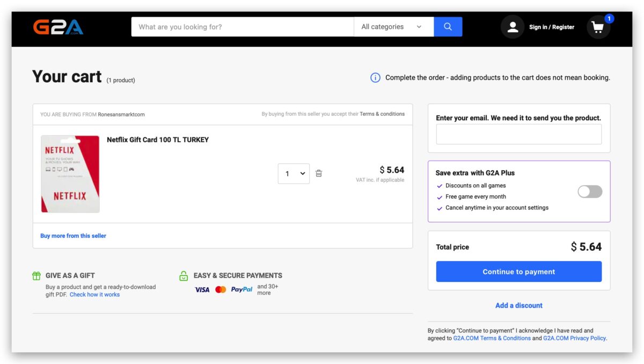
Task: Click the Visa logo
Action: point(202,290)
